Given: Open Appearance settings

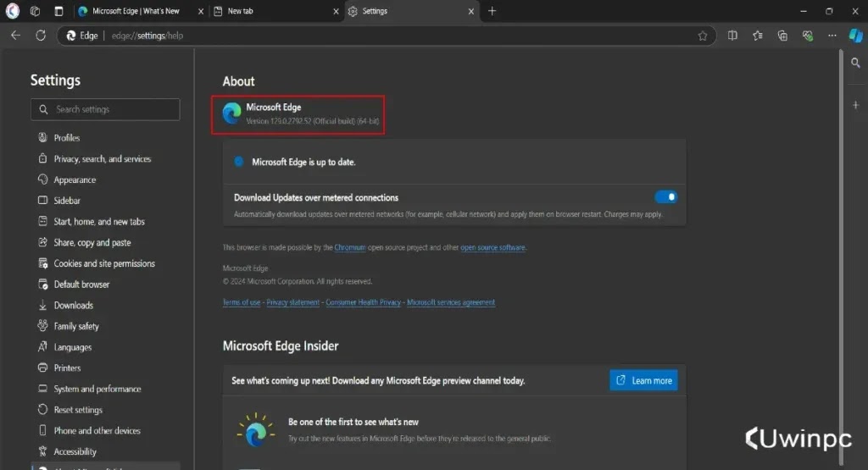Looking at the screenshot, I should coord(75,180).
